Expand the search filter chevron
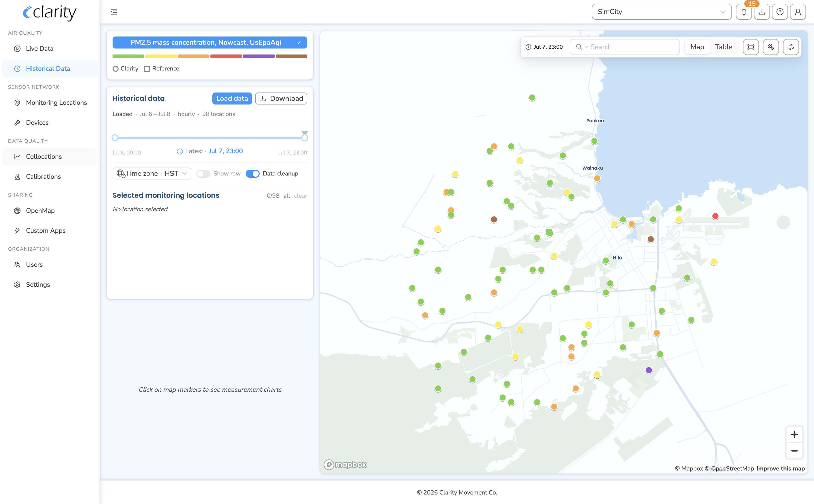 pyautogui.click(x=586, y=47)
